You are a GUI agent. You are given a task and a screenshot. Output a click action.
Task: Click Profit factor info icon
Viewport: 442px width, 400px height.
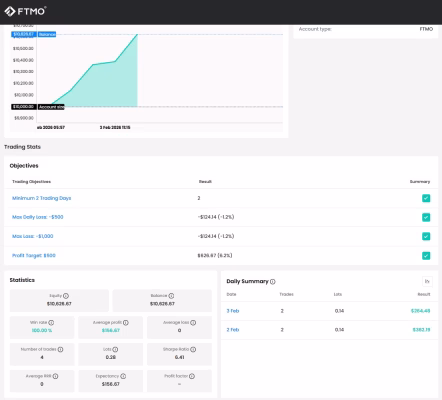tap(192, 376)
